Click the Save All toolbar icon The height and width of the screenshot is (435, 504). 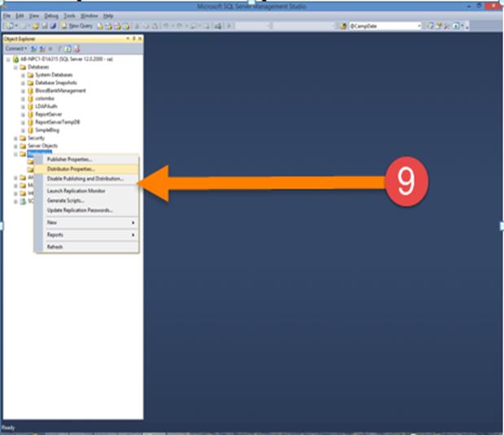(x=54, y=26)
